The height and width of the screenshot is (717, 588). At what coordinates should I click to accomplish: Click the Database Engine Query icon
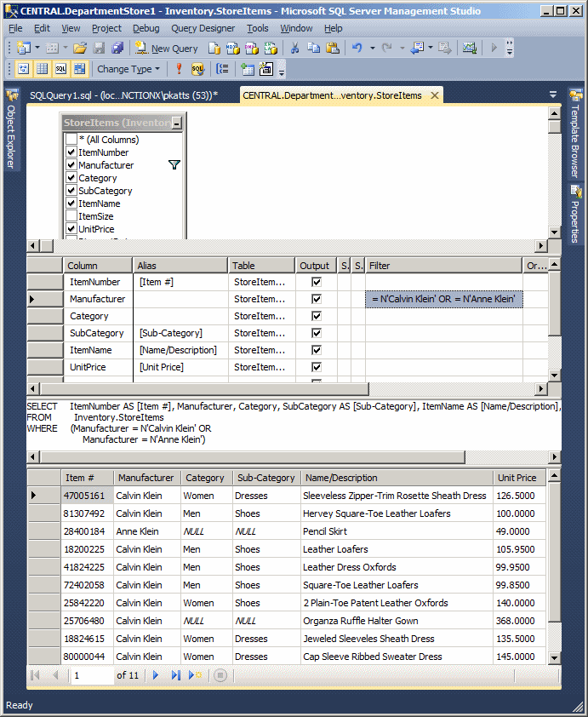214,48
